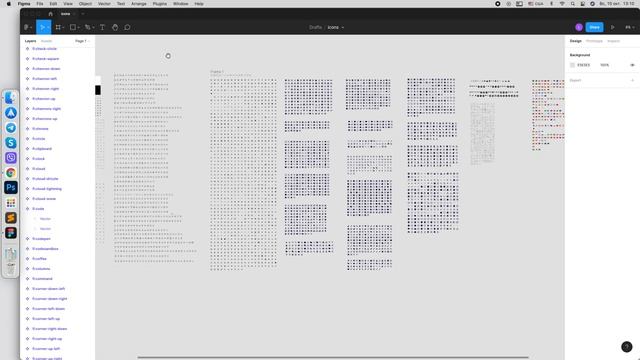Open the Move tools dropdown arrow

[x=48, y=27]
